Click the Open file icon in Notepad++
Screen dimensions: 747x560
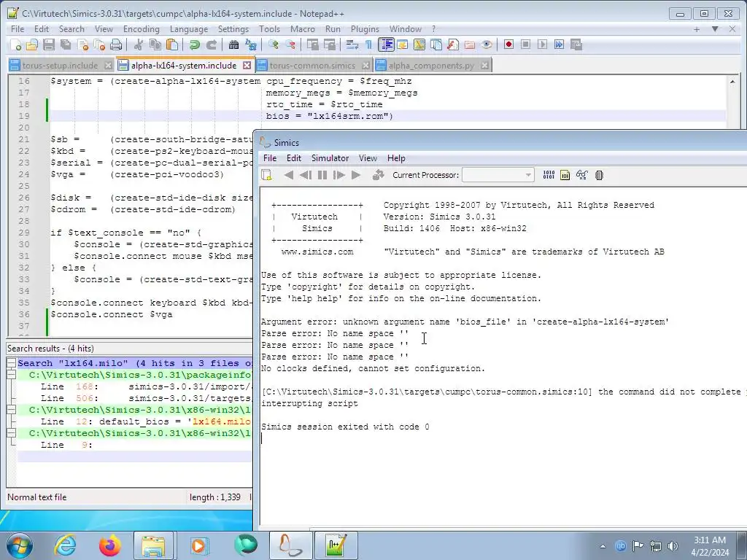(x=32, y=44)
